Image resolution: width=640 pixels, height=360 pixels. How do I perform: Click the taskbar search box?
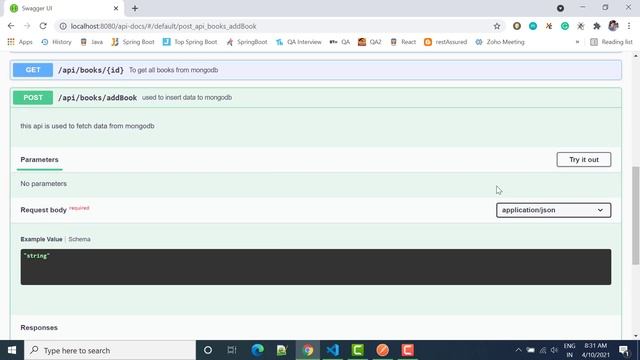110,350
